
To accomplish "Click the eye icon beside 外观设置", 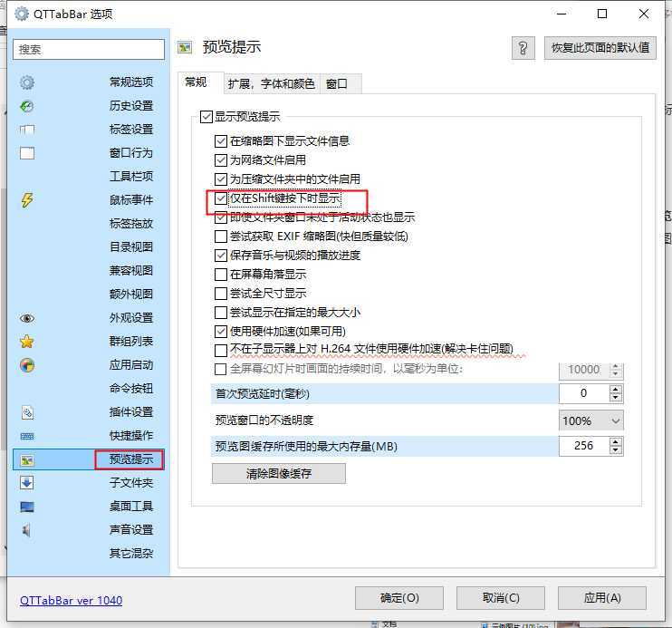I will 27,318.
